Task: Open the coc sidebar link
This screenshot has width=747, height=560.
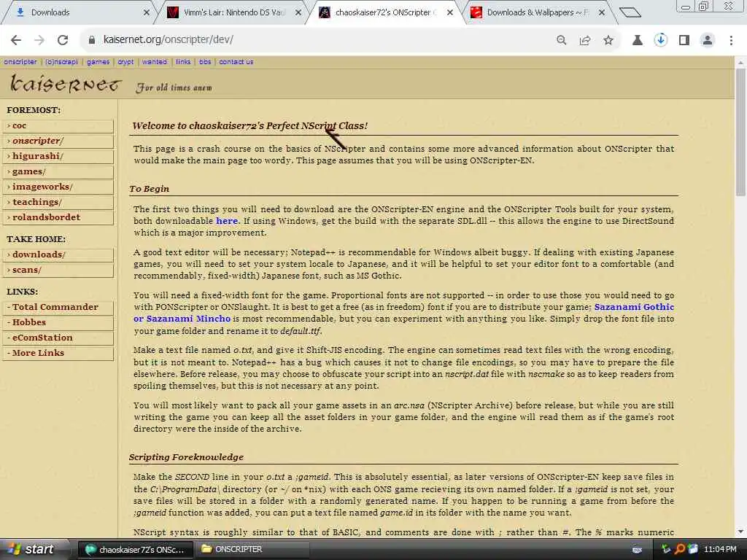Action: coord(58,125)
